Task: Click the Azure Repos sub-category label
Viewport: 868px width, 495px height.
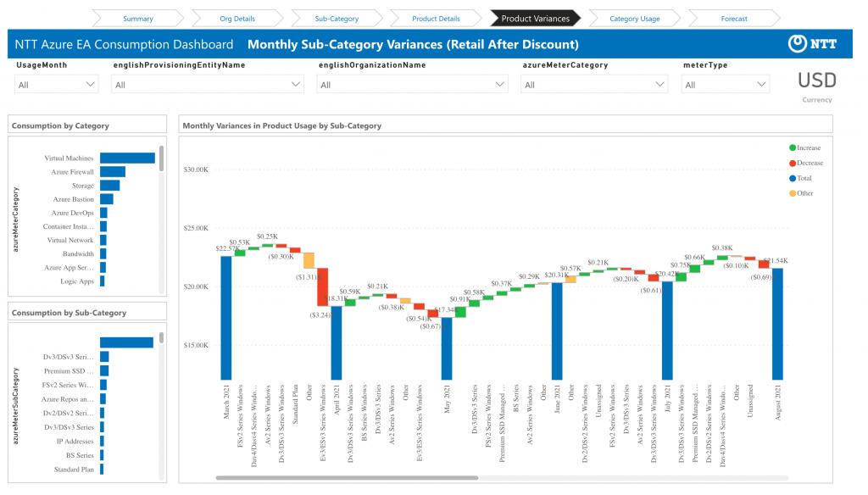Action: pos(68,399)
